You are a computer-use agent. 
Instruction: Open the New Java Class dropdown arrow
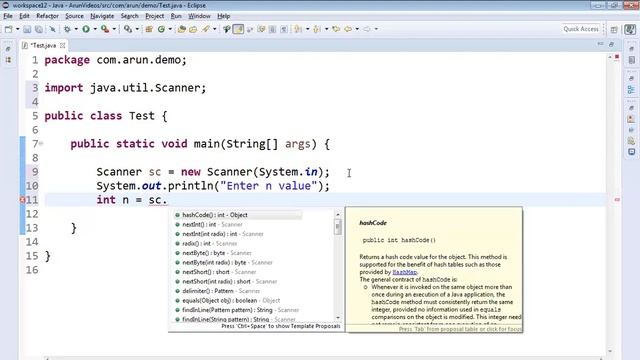click(x=170, y=29)
